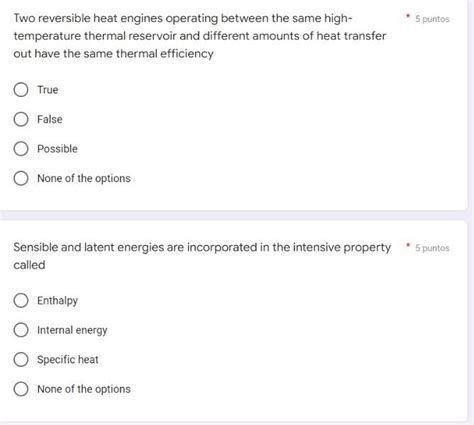
Task: Choose the Internal energy radio circle
Action: click(x=21, y=330)
